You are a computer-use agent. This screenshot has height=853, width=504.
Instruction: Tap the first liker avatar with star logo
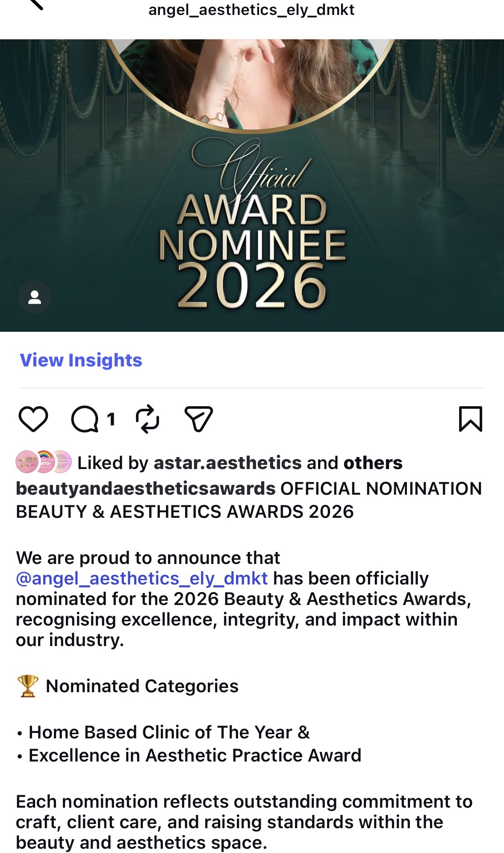pos(27,462)
